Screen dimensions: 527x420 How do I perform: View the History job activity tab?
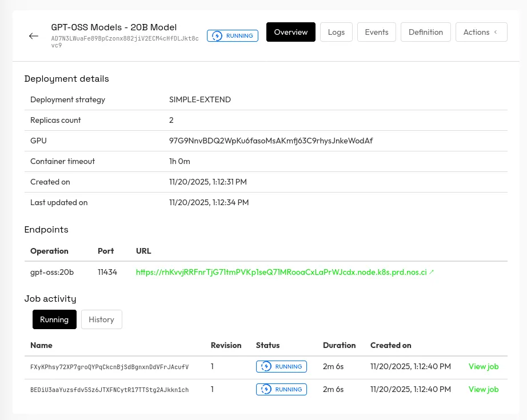point(101,319)
